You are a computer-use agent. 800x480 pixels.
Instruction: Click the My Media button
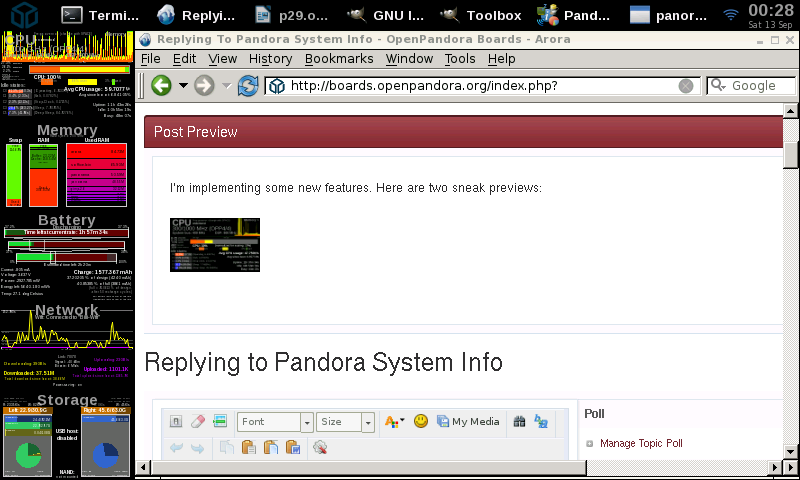point(468,422)
